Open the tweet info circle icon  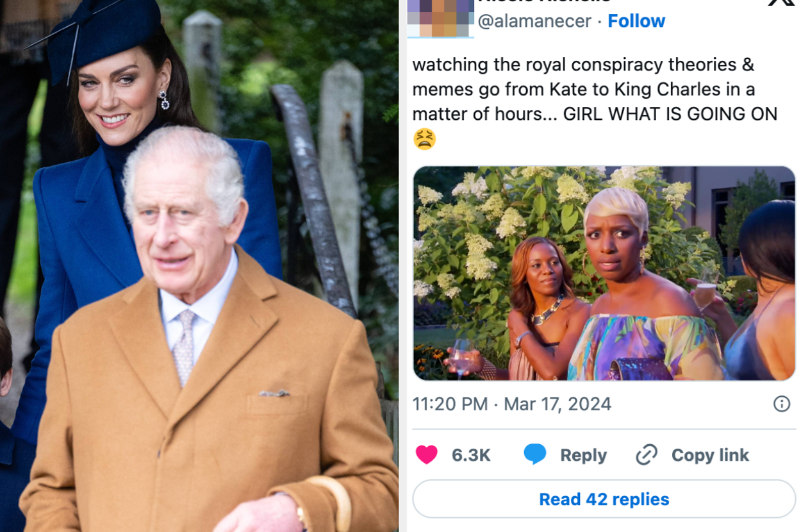pos(781,404)
